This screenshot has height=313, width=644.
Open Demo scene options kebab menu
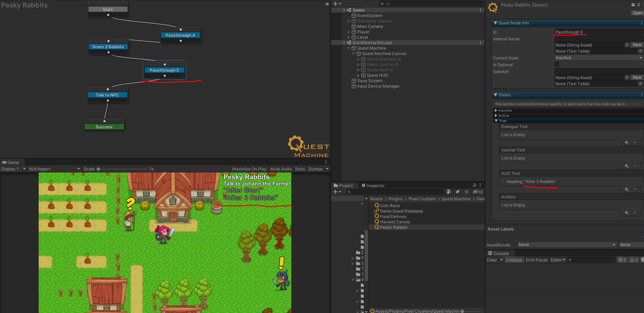tap(481, 10)
